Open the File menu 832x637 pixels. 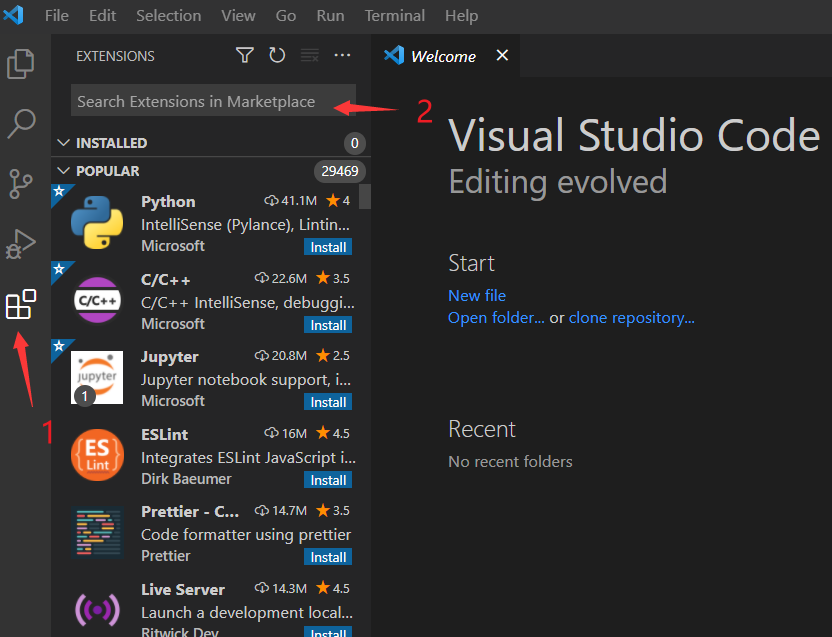pyautogui.click(x=57, y=15)
